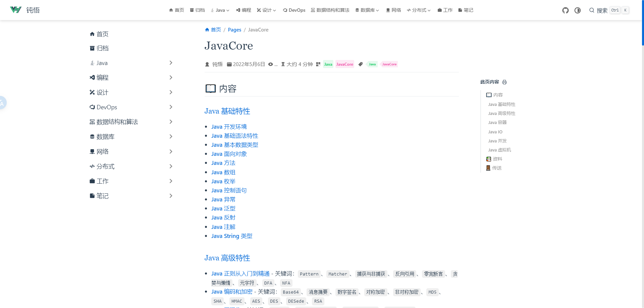The image size is (644, 308).
Task: Open the 分布式 dropdown in top navbar
Action: coord(419,10)
